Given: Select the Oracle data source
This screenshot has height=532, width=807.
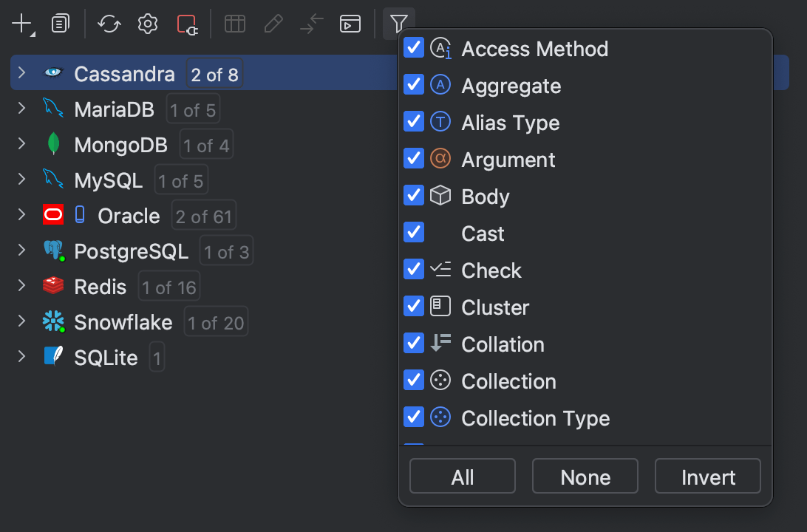Looking at the screenshot, I should 129,215.
